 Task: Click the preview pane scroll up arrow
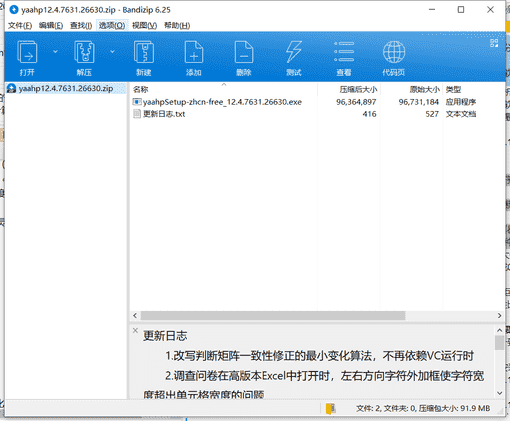[499, 330]
